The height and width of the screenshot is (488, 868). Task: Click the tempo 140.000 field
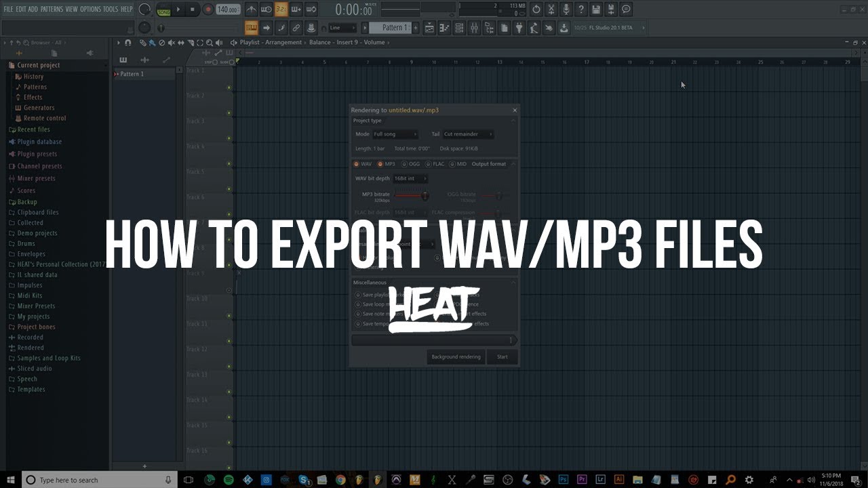(227, 9)
